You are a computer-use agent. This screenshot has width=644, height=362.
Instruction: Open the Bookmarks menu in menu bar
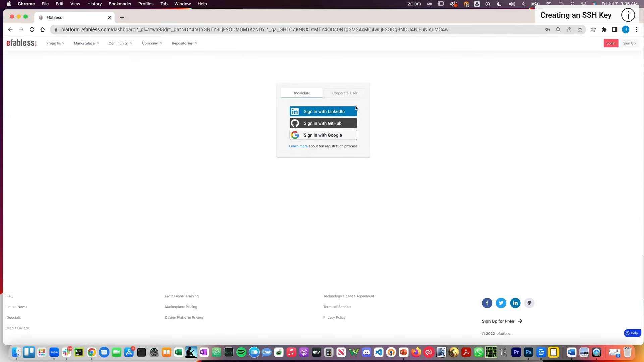(120, 4)
